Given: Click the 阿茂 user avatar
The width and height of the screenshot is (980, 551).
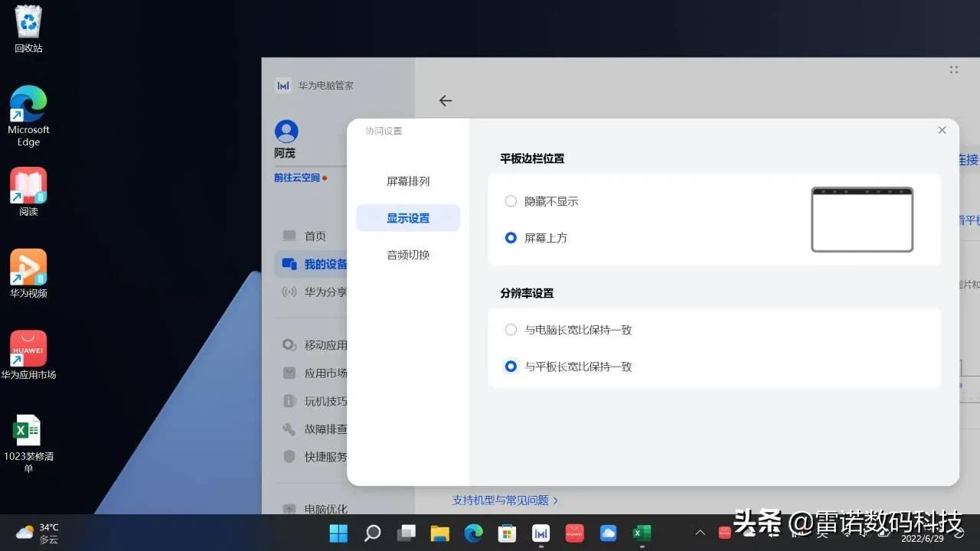Looking at the screenshot, I should [286, 131].
